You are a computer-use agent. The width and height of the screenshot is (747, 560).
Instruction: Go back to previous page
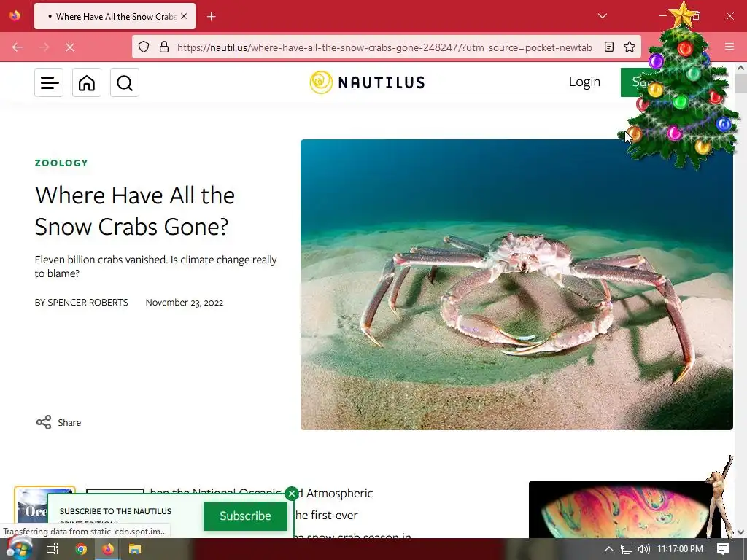point(18,47)
